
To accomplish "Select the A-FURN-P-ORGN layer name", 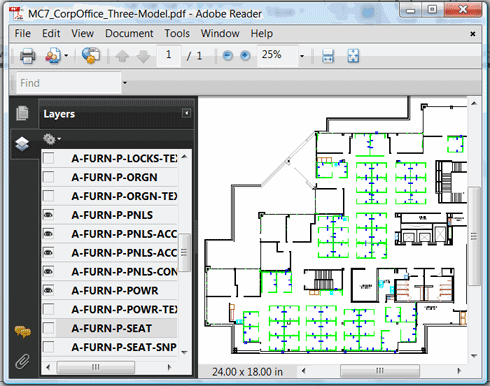I will tap(114, 177).
